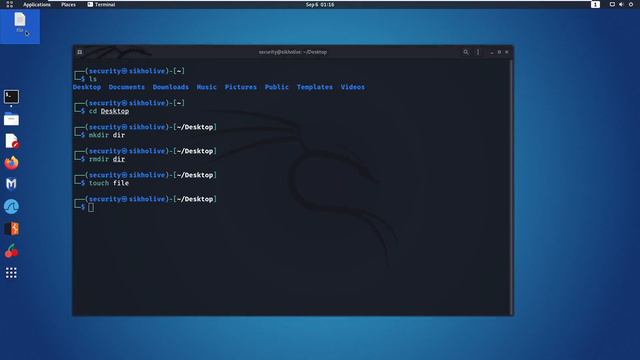Click the 'cd Desktop' command line
The height and width of the screenshot is (360, 640).
[x=109, y=111]
